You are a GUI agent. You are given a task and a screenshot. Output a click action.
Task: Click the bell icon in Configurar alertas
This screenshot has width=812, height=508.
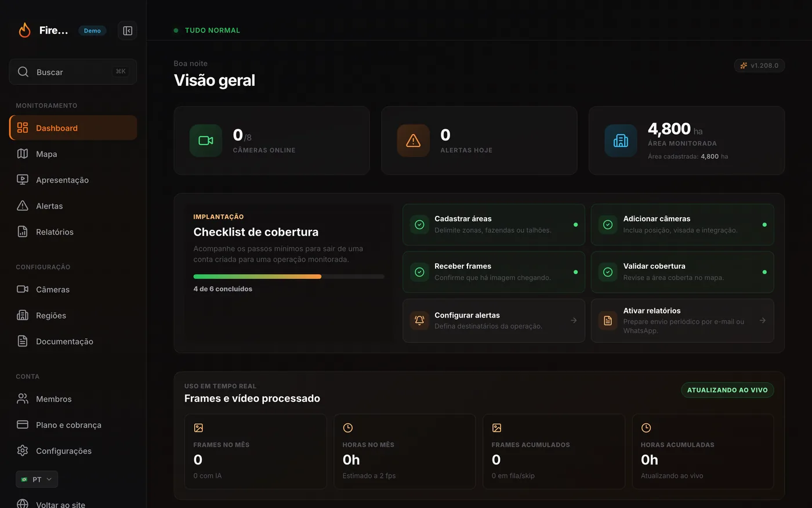(x=419, y=320)
